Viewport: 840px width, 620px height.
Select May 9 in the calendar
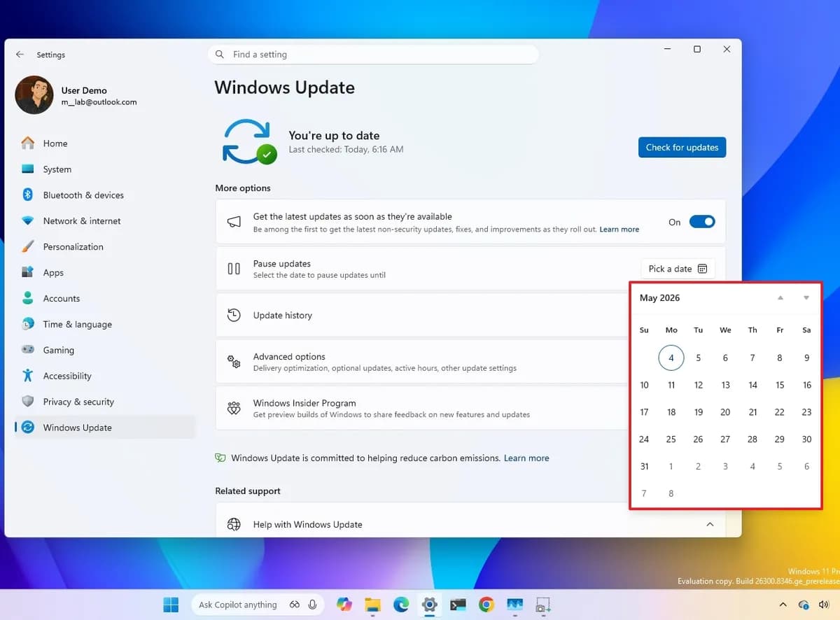click(x=807, y=358)
